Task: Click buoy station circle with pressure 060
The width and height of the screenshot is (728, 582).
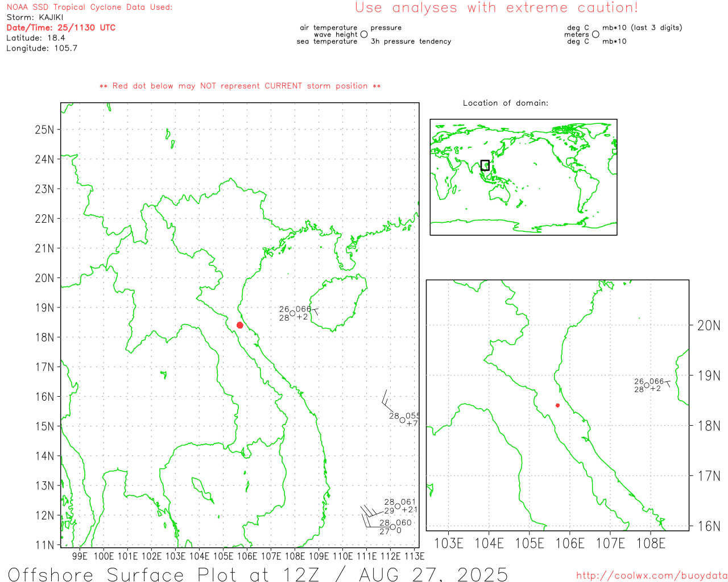Action: (393, 527)
